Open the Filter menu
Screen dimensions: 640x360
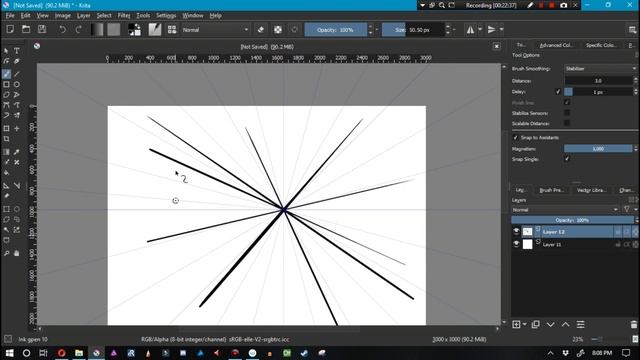[124, 16]
